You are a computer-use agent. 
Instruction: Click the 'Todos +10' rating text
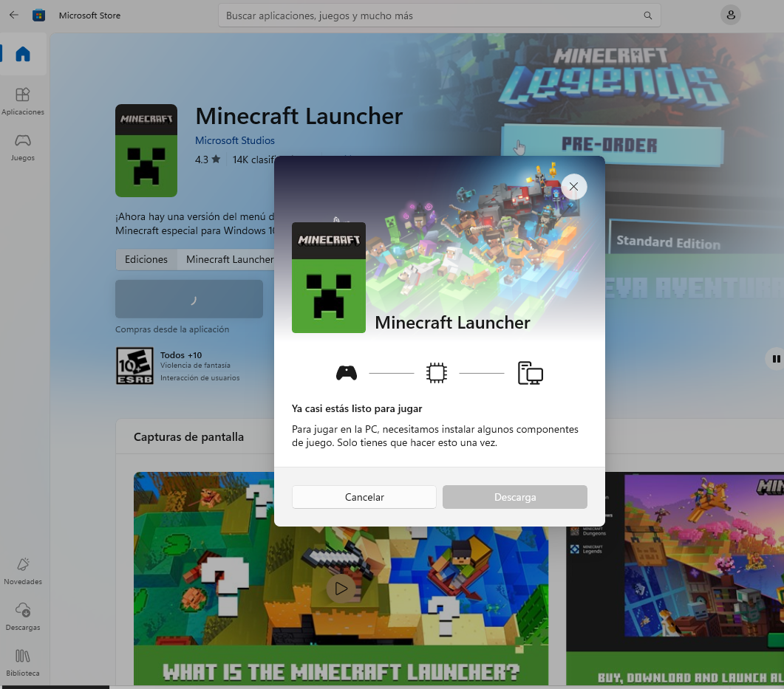(181, 354)
